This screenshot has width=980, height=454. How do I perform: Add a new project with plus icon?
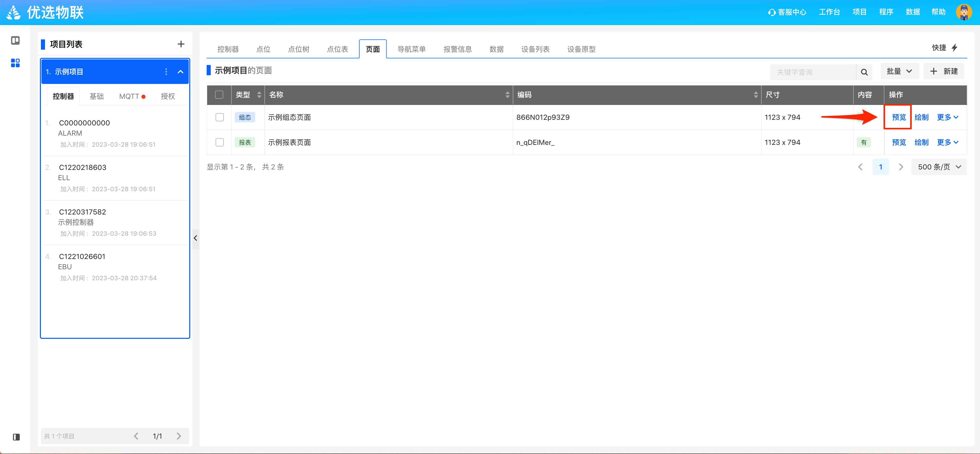(x=181, y=44)
